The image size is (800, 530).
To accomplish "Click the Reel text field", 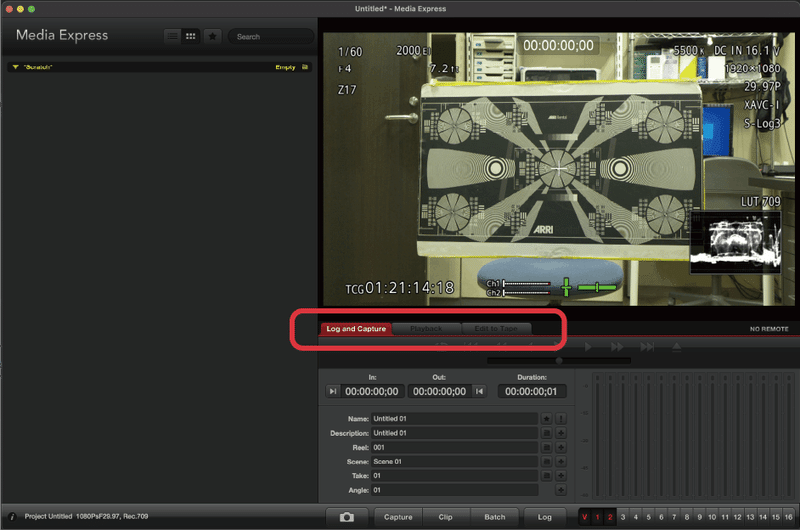I will point(454,447).
